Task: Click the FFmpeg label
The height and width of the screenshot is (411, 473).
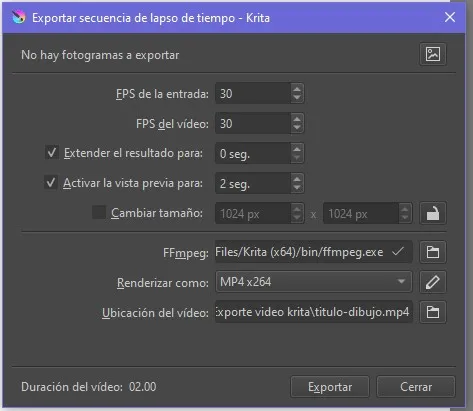Action: coord(186,253)
